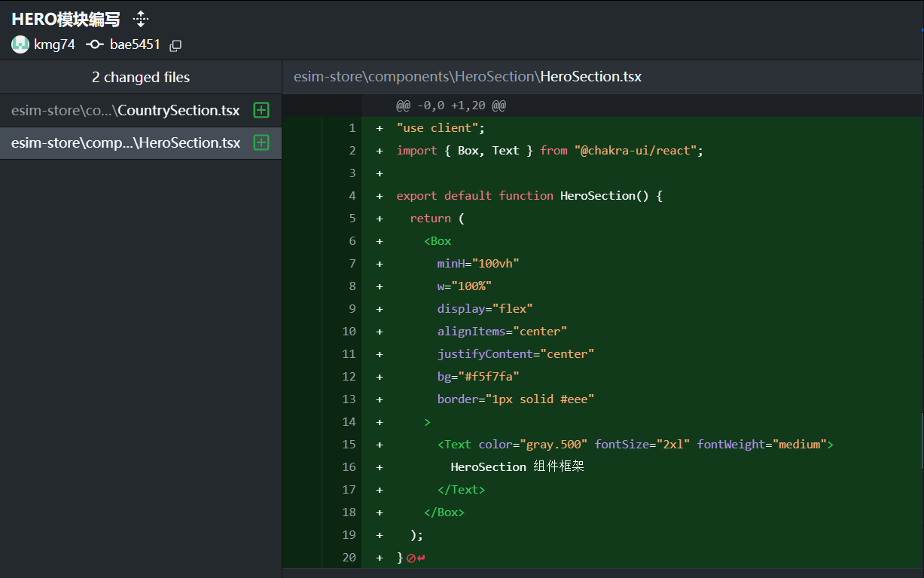
Task: Click the 2 changed files header
Action: tap(141, 77)
